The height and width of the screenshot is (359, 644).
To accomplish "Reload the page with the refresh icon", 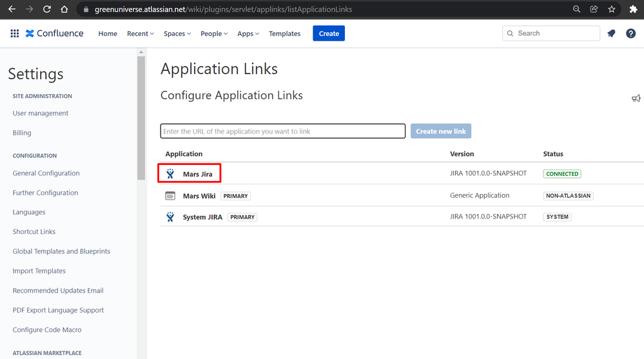I will [x=47, y=9].
